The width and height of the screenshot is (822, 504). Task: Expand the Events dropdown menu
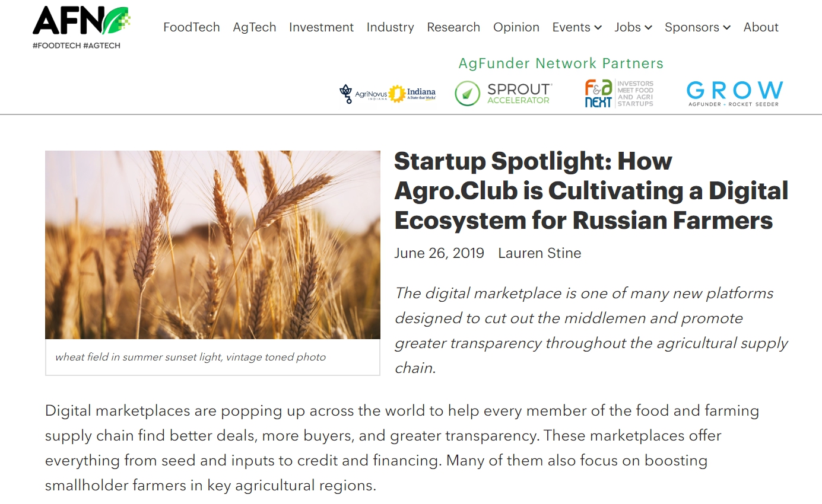(577, 27)
